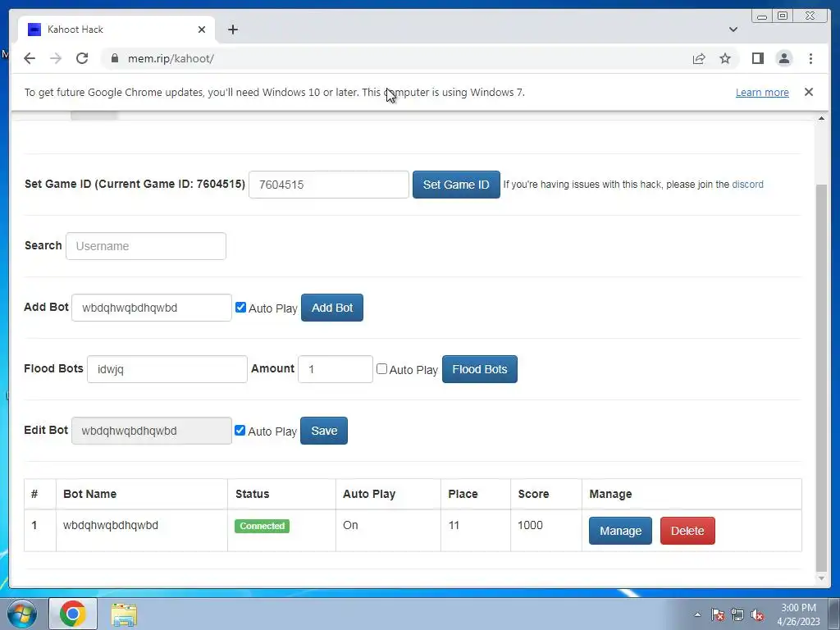The image size is (840, 630).
Task: Click Auto Play value On
Action: click(350, 525)
